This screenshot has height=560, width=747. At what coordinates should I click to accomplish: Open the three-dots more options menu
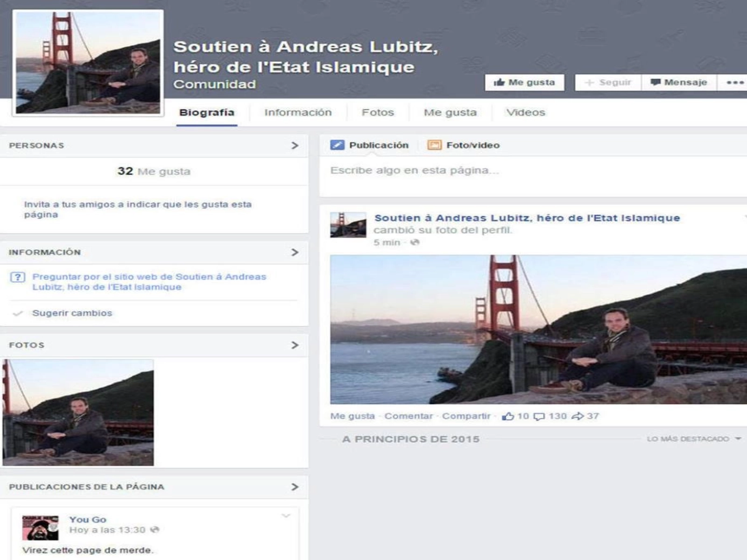pyautogui.click(x=734, y=83)
